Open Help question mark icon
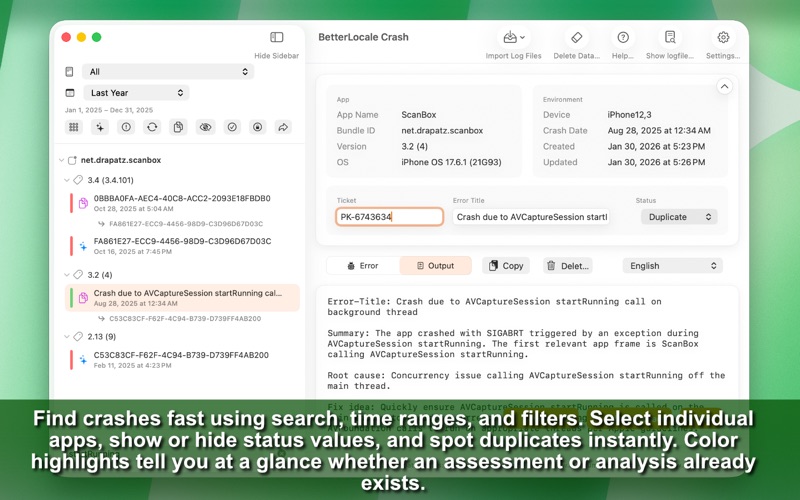The height and width of the screenshot is (500, 800). 623,37
